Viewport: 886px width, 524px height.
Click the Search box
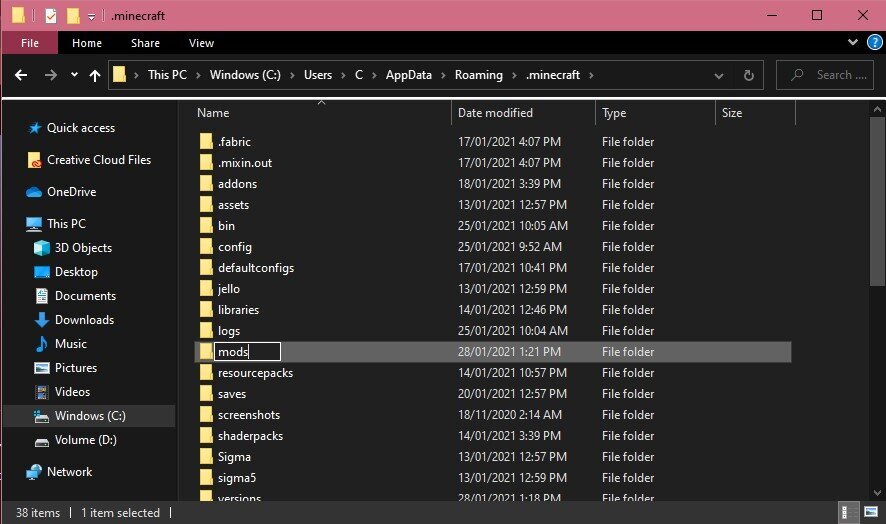(x=826, y=75)
